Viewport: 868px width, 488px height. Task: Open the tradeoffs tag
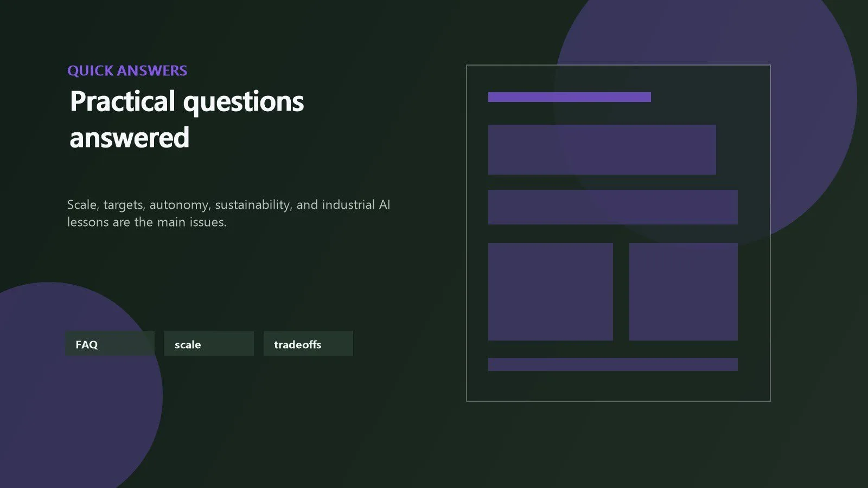(308, 343)
